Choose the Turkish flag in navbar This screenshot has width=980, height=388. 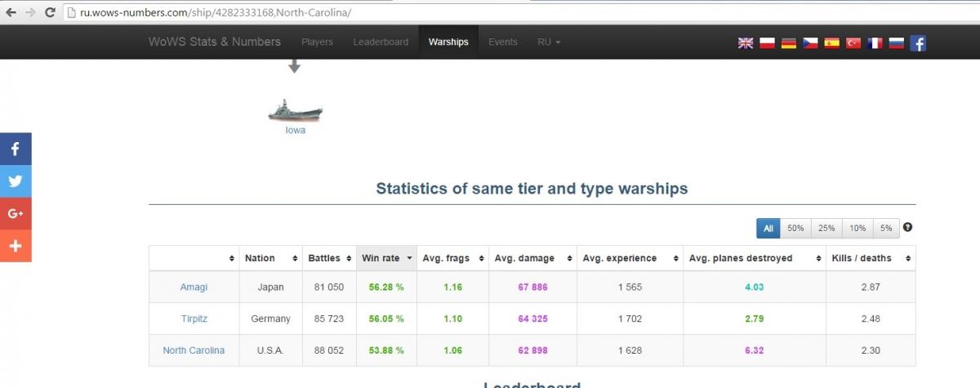point(853,43)
